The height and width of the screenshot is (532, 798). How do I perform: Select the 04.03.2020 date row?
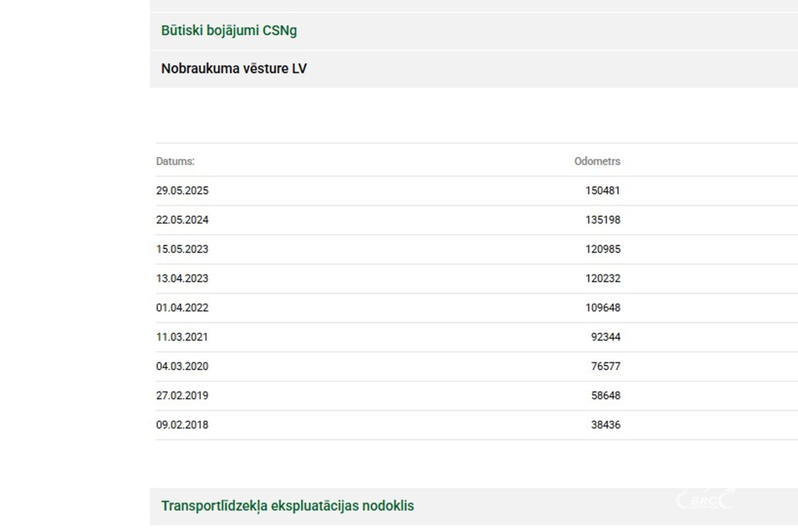tap(182, 366)
